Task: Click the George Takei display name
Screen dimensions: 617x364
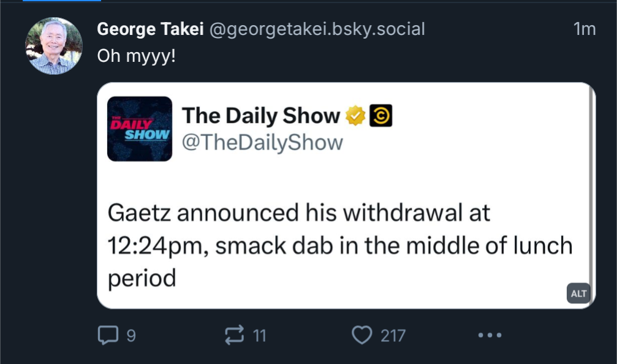Action: click(x=150, y=29)
